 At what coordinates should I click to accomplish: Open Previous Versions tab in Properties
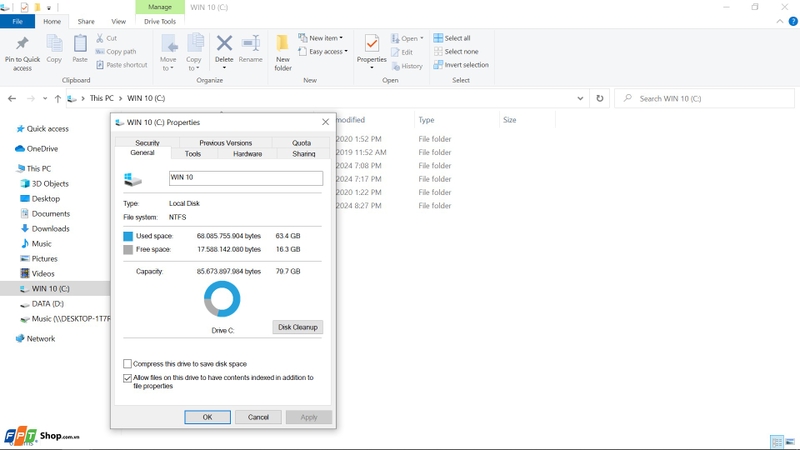pyautogui.click(x=226, y=143)
